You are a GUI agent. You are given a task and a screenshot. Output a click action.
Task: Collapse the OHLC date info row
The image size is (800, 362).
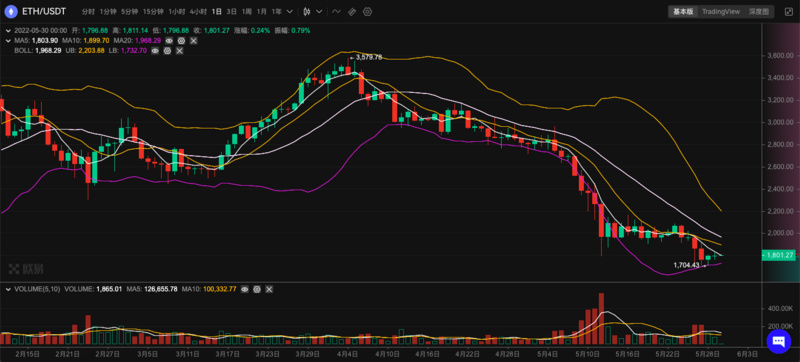(7, 30)
